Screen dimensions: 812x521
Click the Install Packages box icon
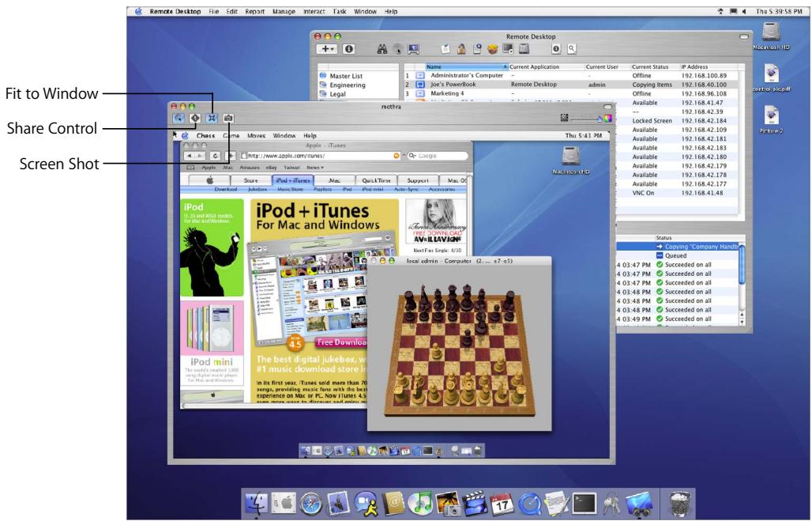point(492,49)
